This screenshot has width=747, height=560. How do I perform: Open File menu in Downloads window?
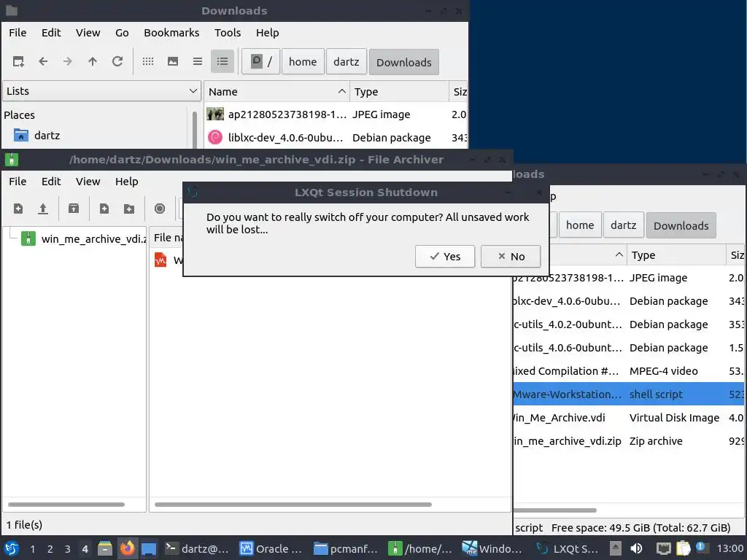pyautogui.click(x=18, y=33)
